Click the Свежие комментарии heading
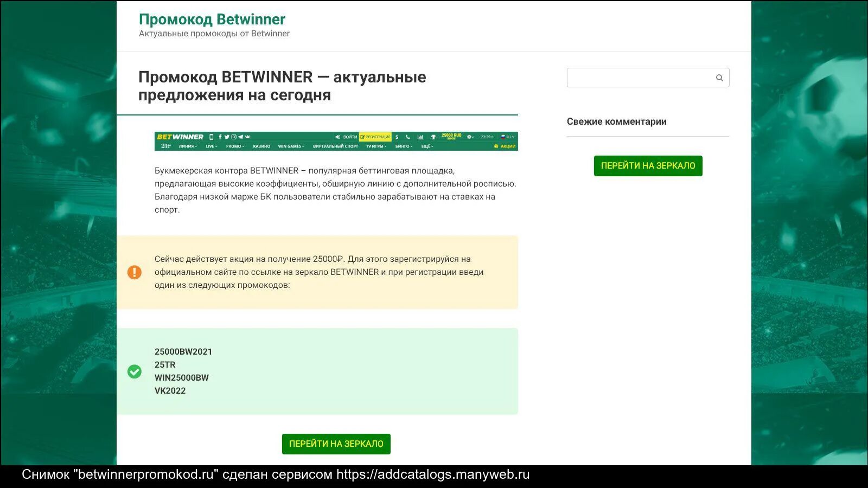The height and width of the screenshot is (488, 868). (x=617, y=121)
